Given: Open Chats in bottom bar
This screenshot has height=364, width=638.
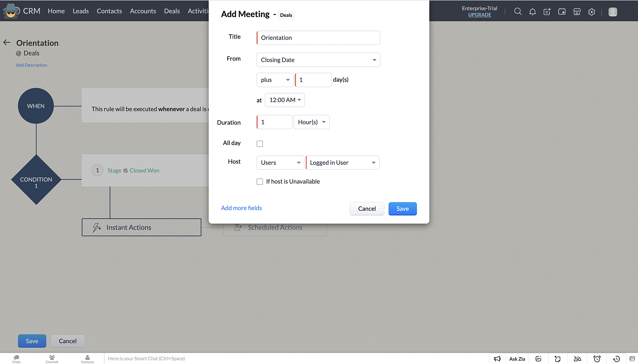Looking at the screenshot, I should (x=16, y=359).
